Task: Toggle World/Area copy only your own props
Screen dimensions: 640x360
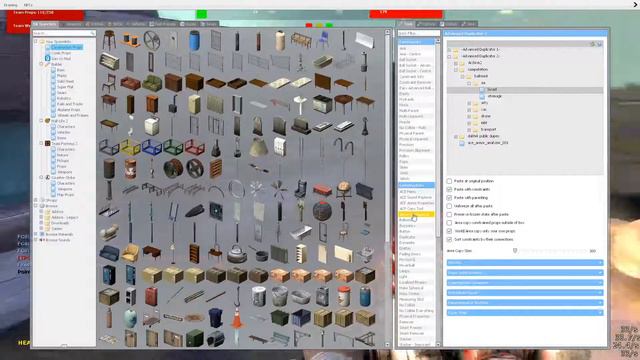Action: pos(449,231)
